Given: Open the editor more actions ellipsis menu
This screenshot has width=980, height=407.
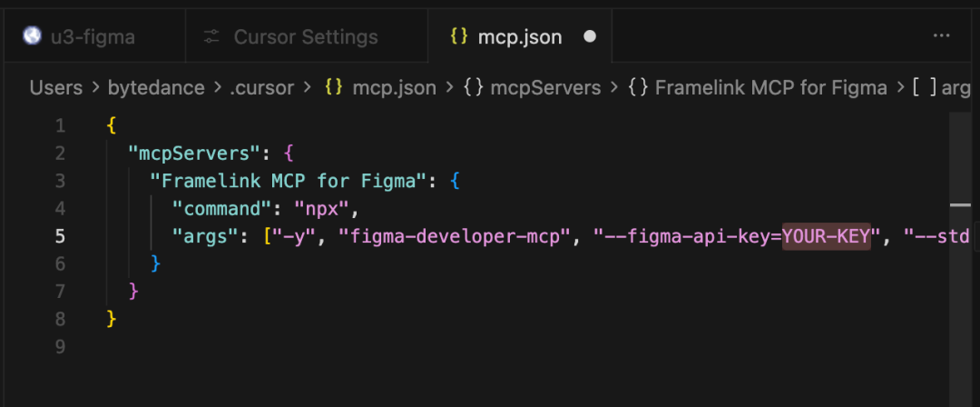Looking at the screenshot, I should 941,36.
